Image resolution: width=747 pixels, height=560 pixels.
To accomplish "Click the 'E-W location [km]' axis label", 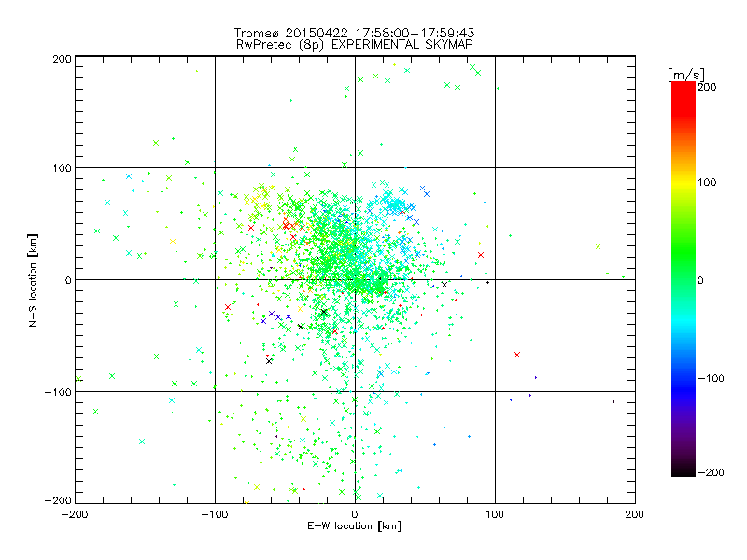I will 354,526.
